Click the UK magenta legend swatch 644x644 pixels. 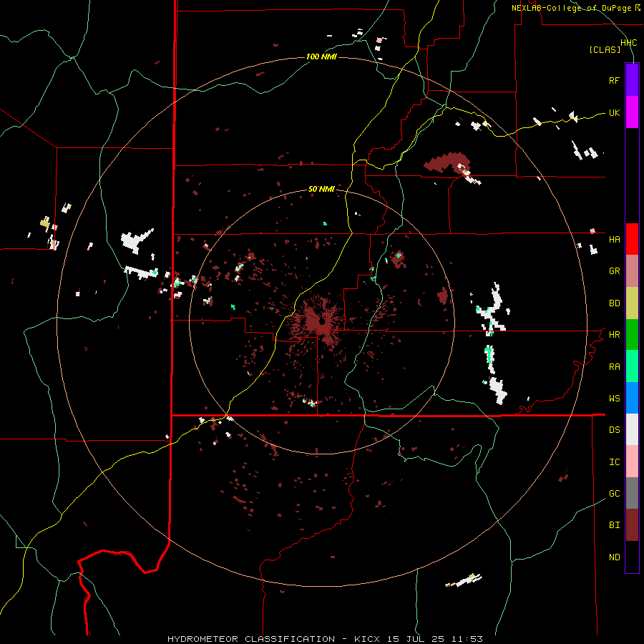(x=632, y=112)
